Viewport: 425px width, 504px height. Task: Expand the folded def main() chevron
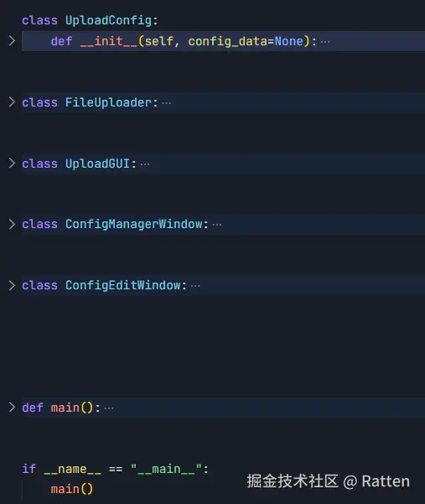click(x=12, y=408)
